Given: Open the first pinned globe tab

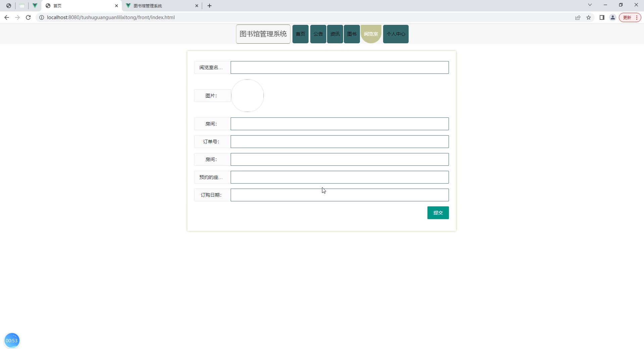Looking at the screenshot, I should click(9, 6).
